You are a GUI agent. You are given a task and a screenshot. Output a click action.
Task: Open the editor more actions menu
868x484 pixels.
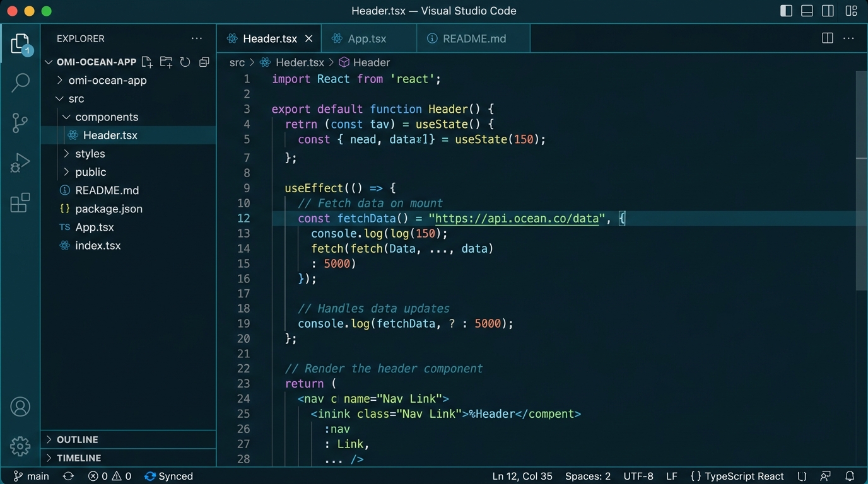coord(848,38)
